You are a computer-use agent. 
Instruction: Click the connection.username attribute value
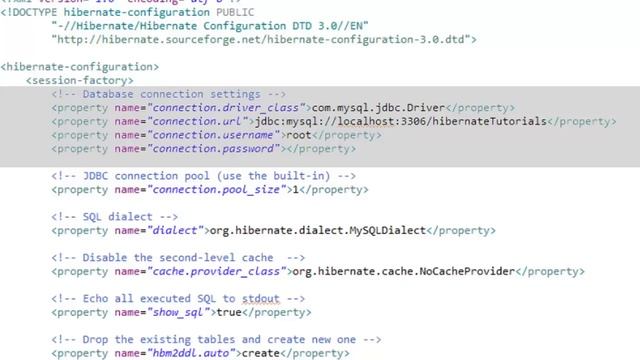[213, 135]
